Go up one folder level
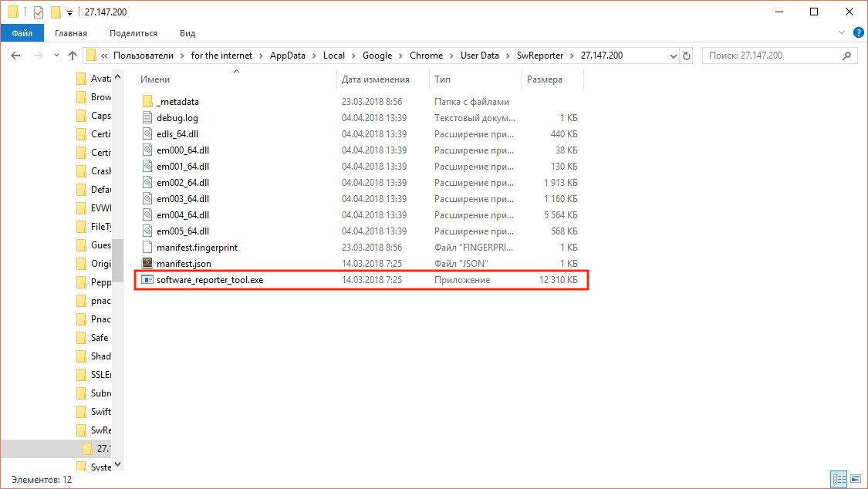The height and width of the screenshot is (489, 868). pyautogui.click(x=73, y=56)
